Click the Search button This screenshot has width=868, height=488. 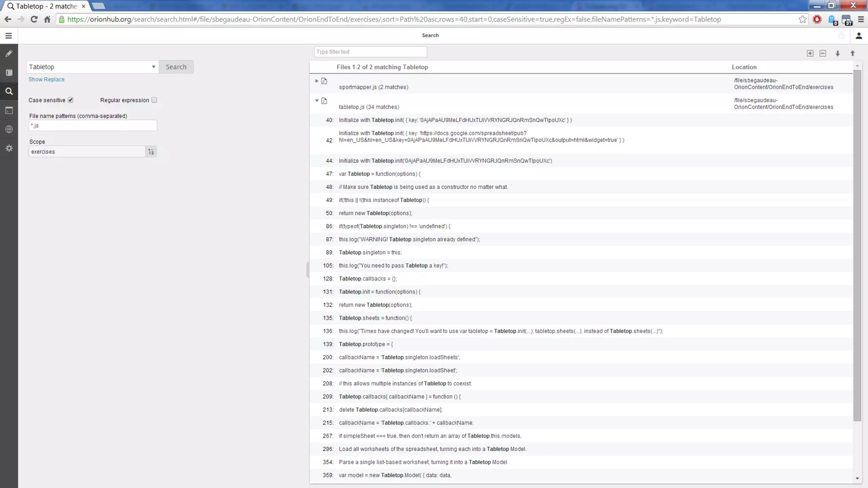(x=176, y=67)
